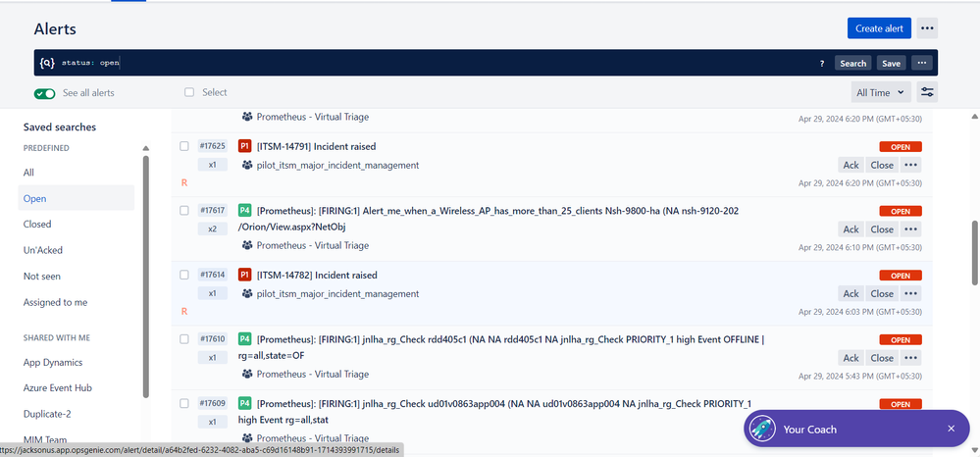Click team icon beside Prometheus under alert #17610
This screenshot has width=980, height=457.
point(247,374)
